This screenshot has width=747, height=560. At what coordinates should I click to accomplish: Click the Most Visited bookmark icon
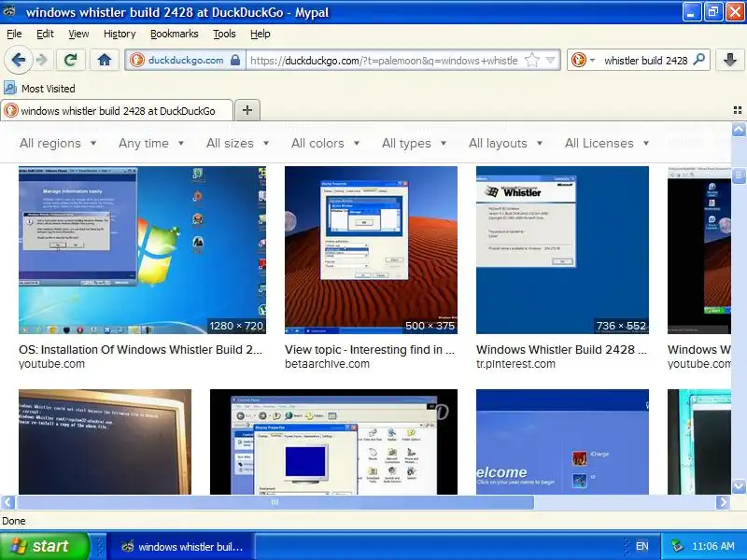coord(9,88)
